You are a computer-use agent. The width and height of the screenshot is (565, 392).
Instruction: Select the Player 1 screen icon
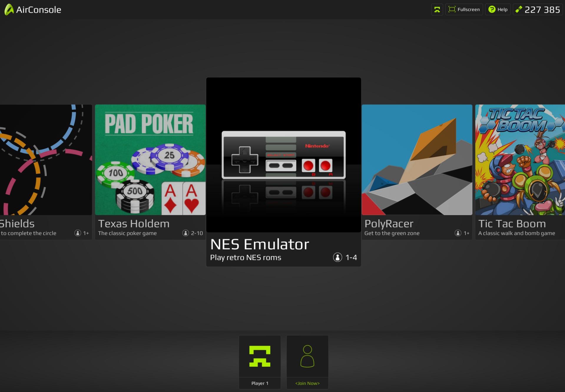(260, 356)
